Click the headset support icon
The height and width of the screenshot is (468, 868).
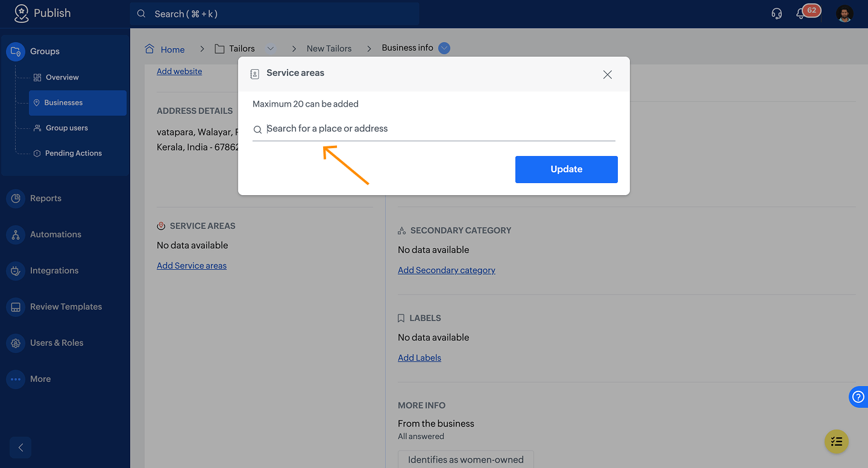[776, 14]
